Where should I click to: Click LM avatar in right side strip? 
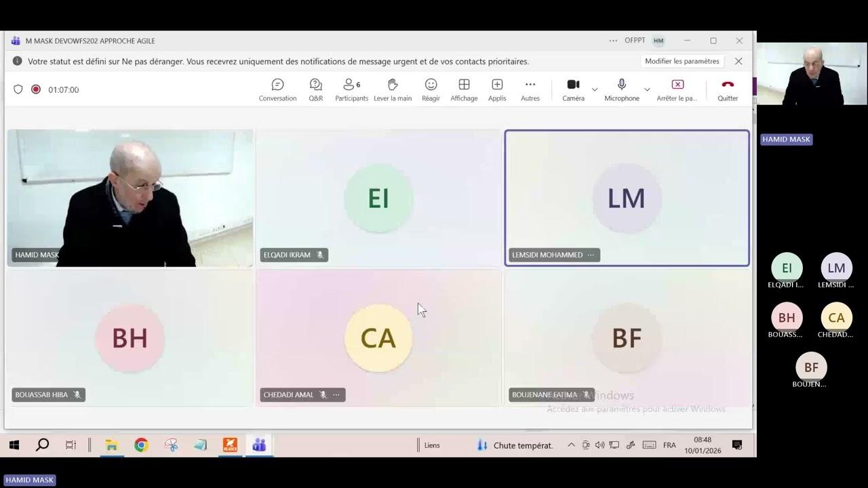[x=836, y=268]
